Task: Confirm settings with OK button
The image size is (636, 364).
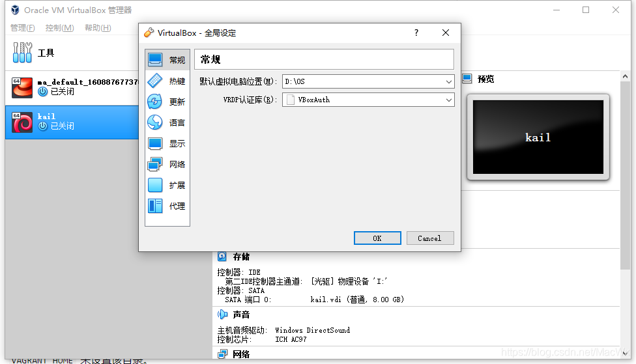Action: (377, 238)
